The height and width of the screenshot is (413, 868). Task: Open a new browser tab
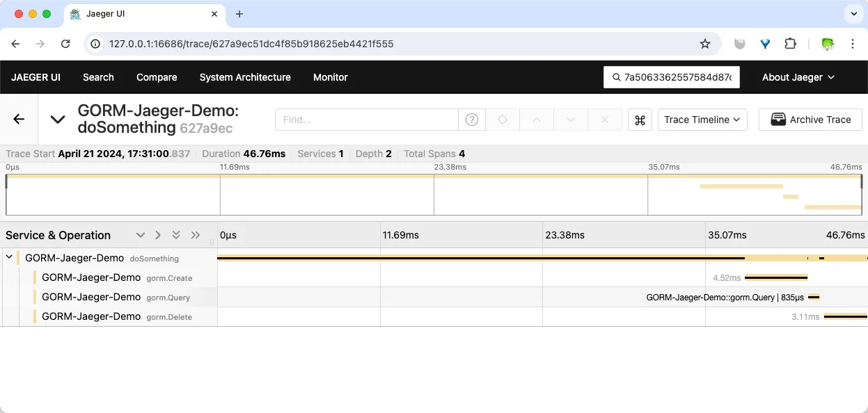(239, 14)
